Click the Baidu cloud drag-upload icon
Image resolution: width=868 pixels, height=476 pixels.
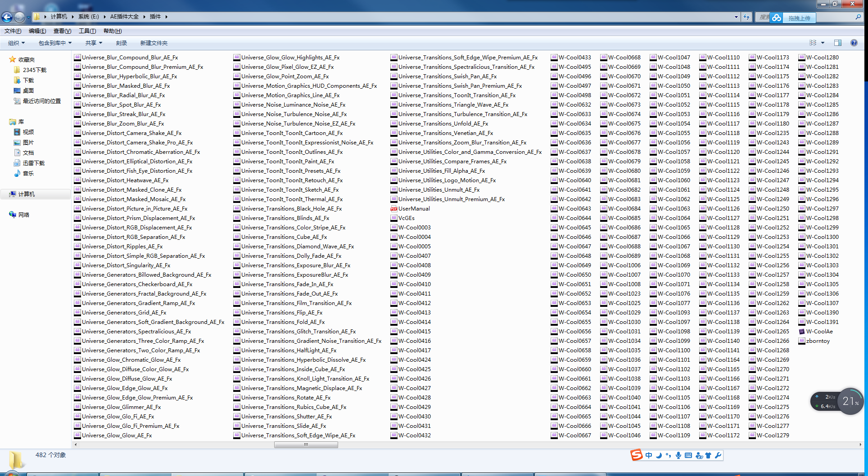point(777,18)
